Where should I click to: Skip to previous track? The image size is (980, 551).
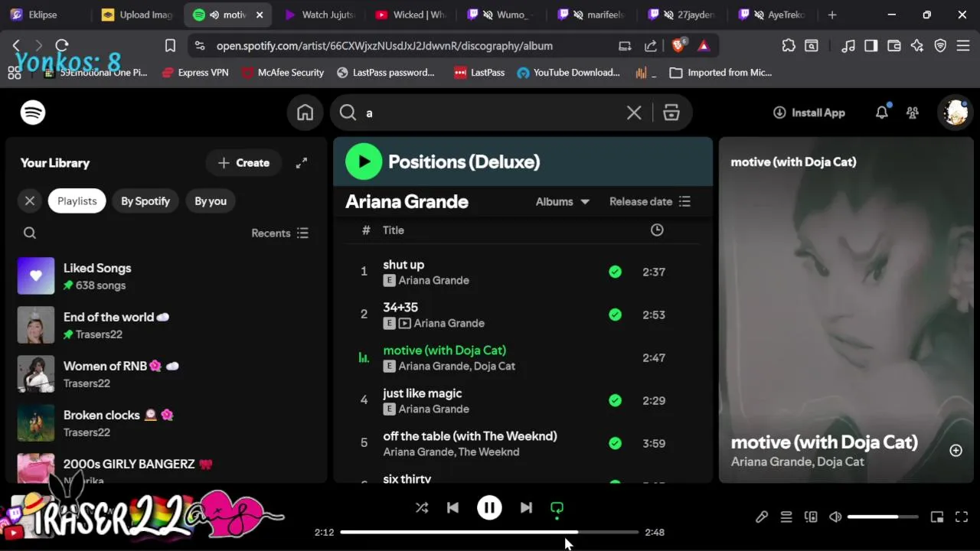(452, 507)
